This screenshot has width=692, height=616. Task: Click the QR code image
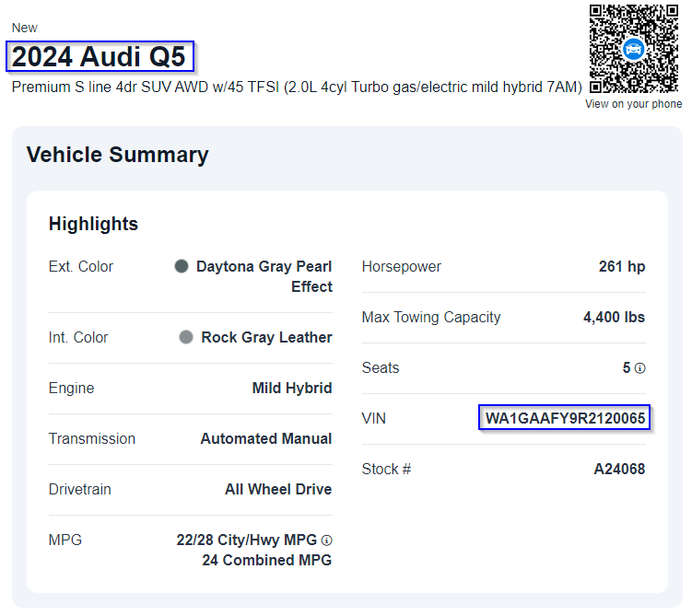coord(634,49)
